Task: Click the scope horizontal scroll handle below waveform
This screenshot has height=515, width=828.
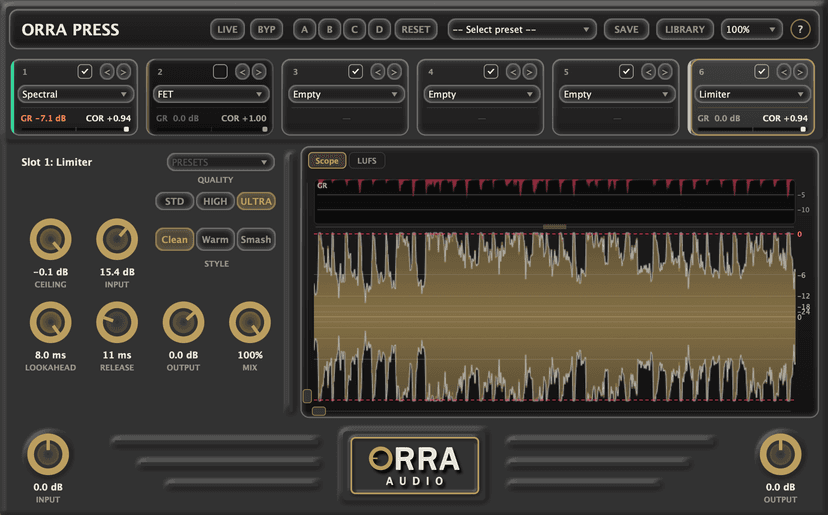Action: tap(319, 411)
